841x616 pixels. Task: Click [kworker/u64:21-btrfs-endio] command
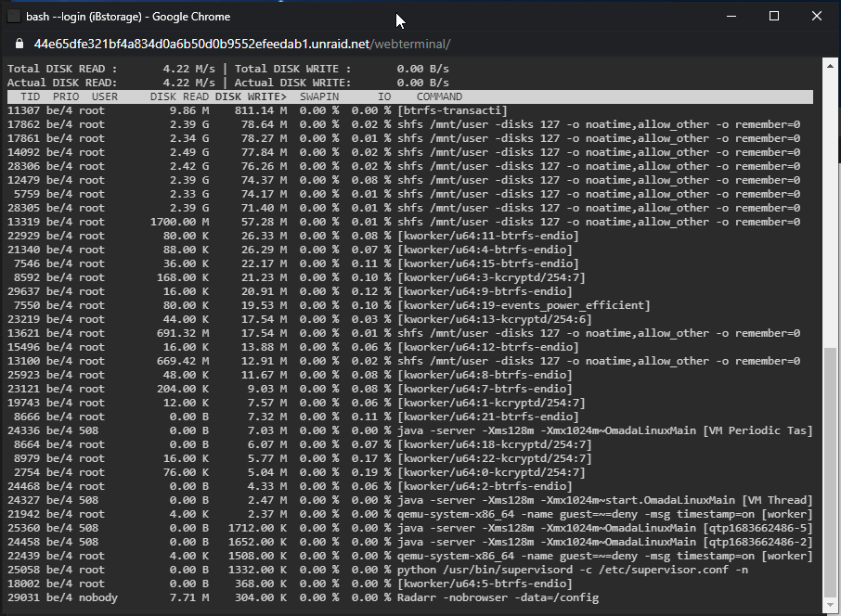click(488, 417)
